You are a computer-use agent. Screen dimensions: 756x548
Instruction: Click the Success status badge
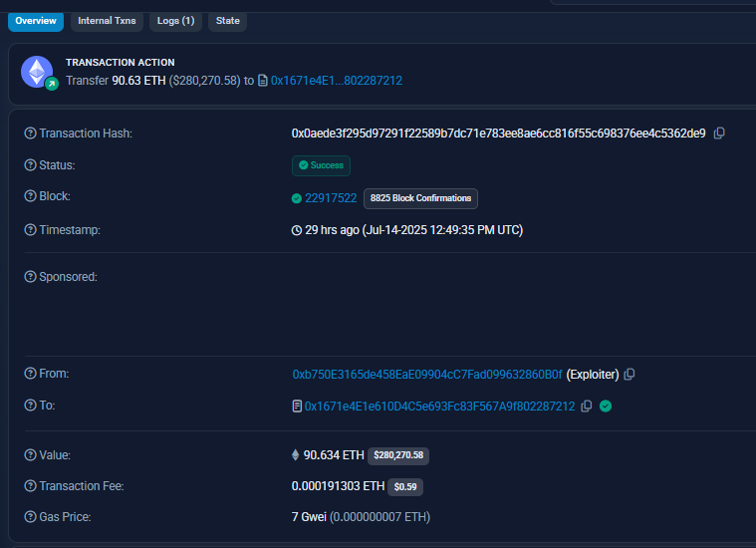coord(321,165)
